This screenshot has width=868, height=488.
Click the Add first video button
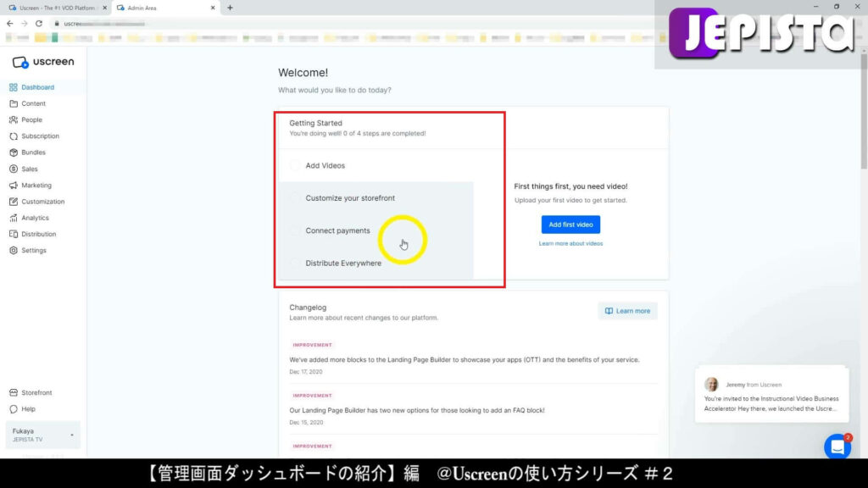click(570, 225)
